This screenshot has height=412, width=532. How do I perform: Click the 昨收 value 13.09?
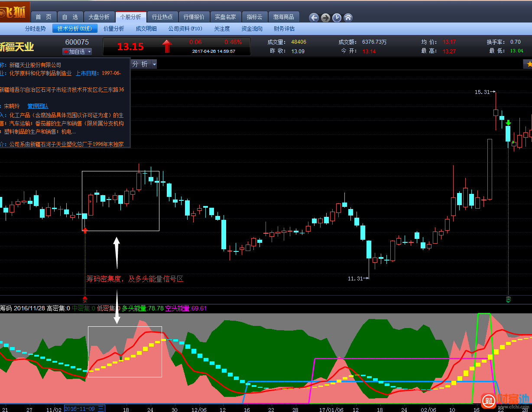coord(298,51)
